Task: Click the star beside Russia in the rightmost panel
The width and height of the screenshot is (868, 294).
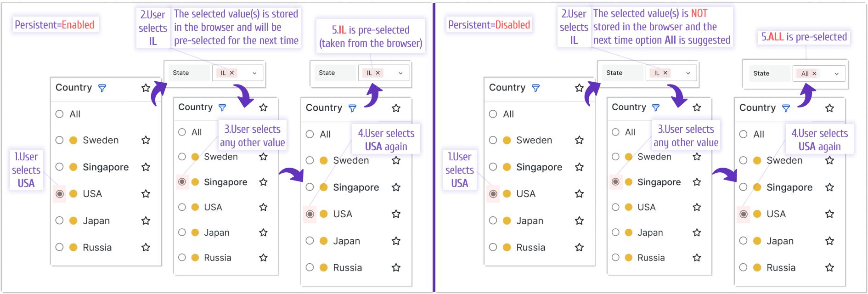Action: 829,267
